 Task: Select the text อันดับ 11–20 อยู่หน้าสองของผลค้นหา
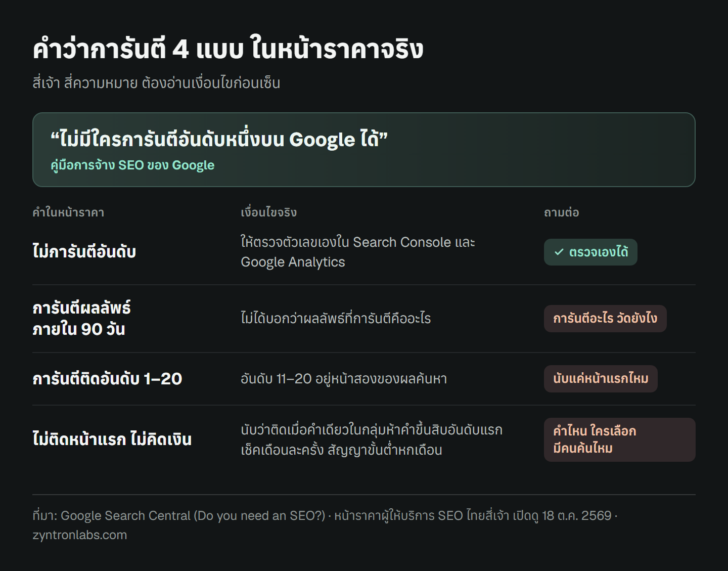pyautogui.click(x=344, y=379)
